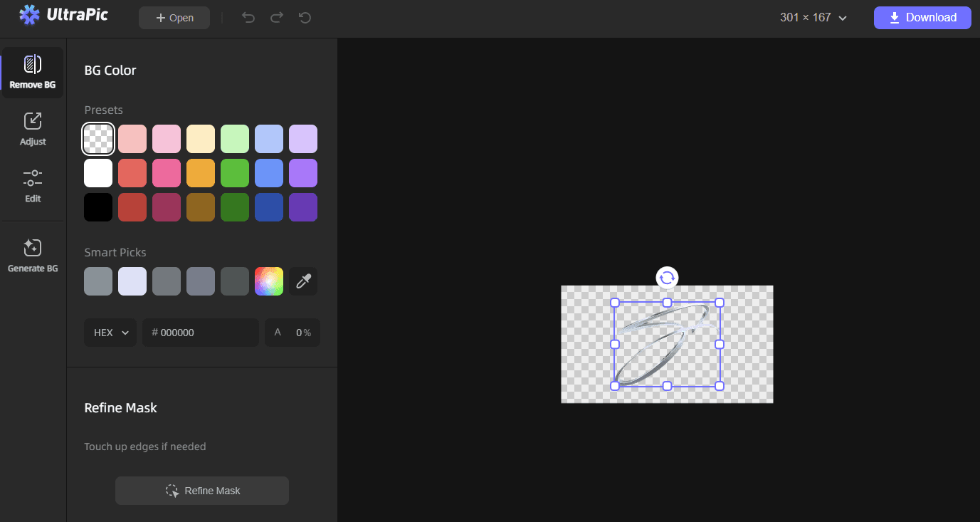Select the transparent background preset

point(98,138)
